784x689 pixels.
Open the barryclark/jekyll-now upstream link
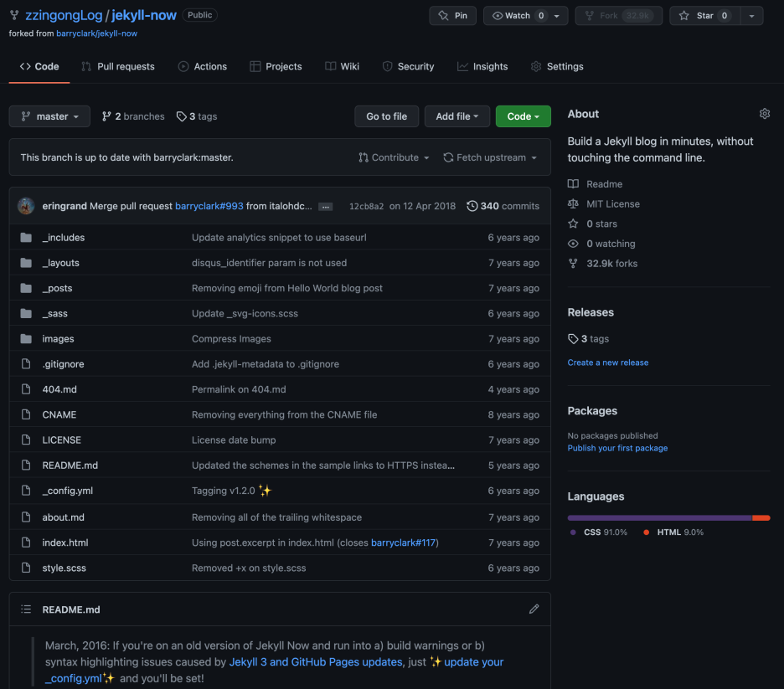click(96, 33)
